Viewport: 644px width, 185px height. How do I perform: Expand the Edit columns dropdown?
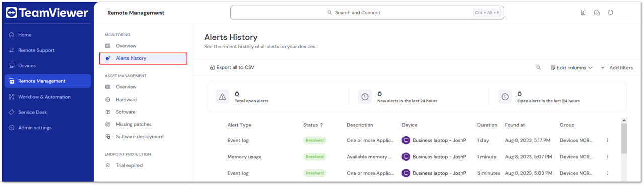pos(572,67)
